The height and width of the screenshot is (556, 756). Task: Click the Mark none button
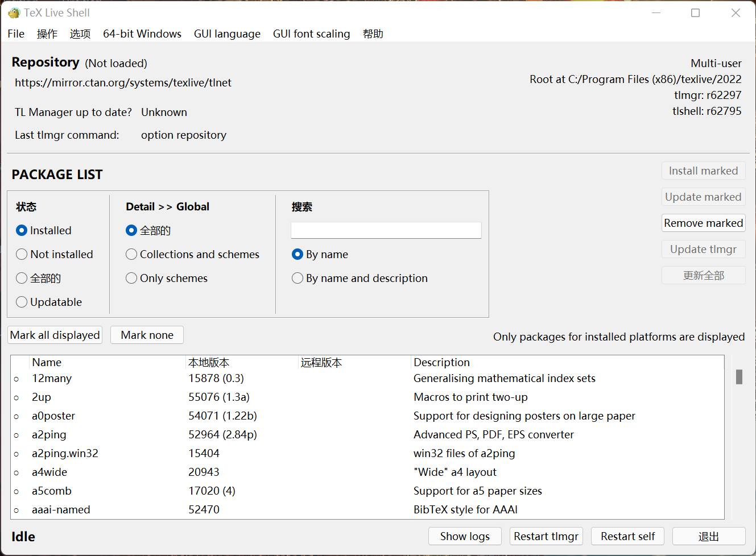point(147,335)
